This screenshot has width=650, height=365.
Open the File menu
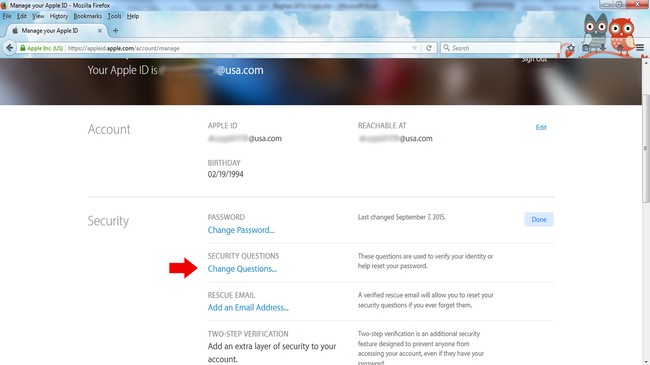(x=7, y=16)
